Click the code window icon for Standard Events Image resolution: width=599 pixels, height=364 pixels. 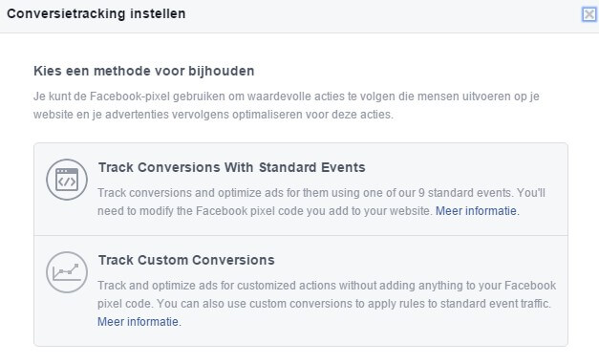67,180
